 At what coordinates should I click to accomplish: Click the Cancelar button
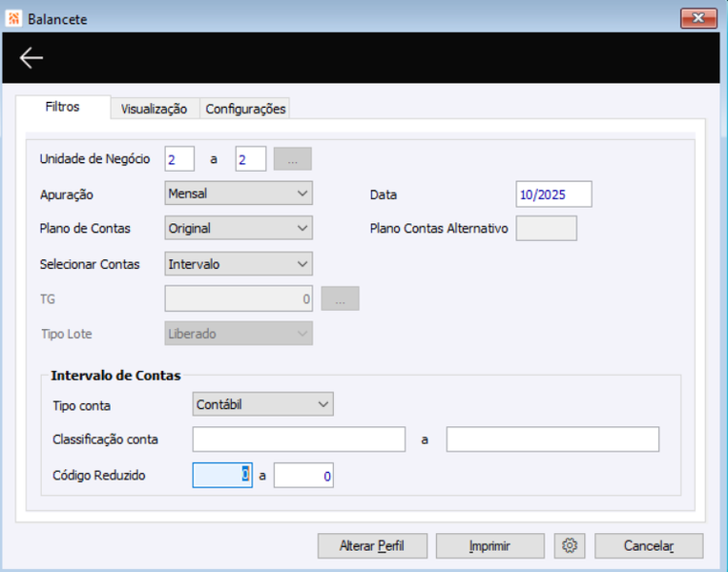coord(649,545)
